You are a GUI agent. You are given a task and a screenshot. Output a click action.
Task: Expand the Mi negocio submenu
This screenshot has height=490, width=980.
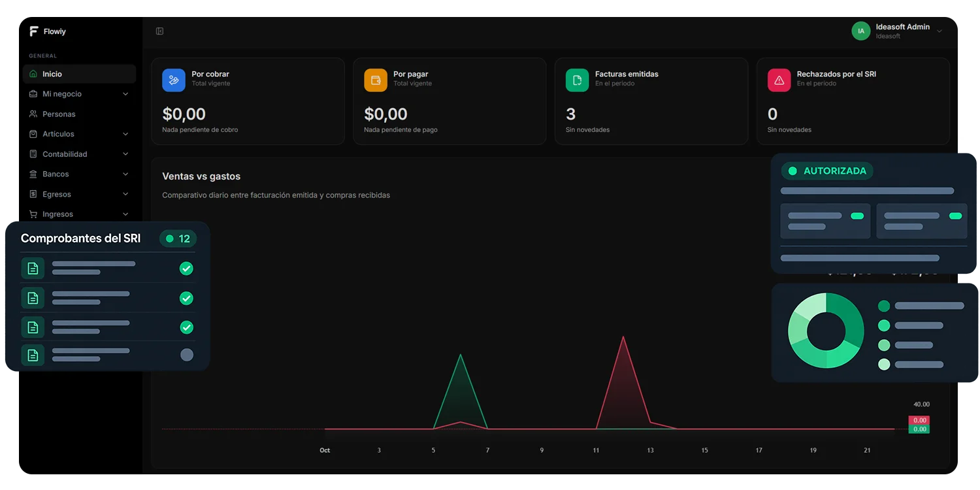tap(125, 94)
